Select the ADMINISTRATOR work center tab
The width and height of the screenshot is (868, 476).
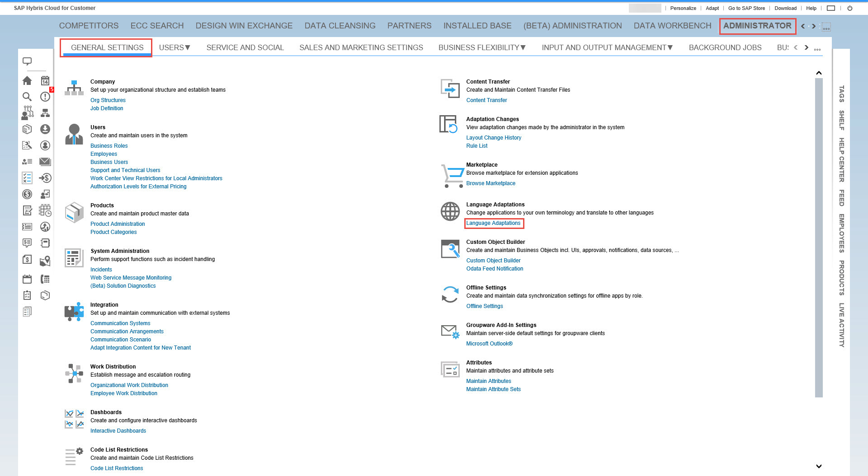(x=757, y=26)
